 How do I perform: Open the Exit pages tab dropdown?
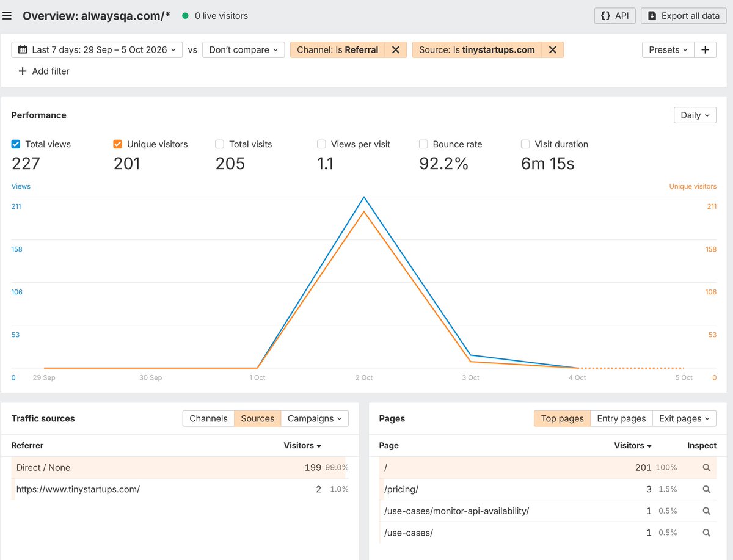(x=684, y=418)
